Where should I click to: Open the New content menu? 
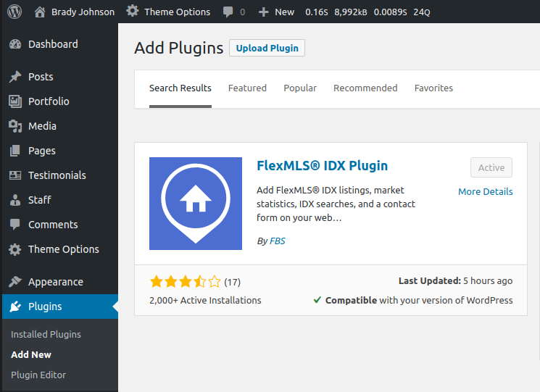coord(284,12)
